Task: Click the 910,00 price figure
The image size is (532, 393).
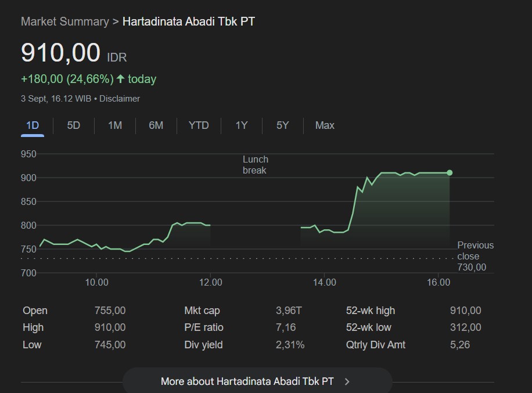Action: (x=61, y=53)
